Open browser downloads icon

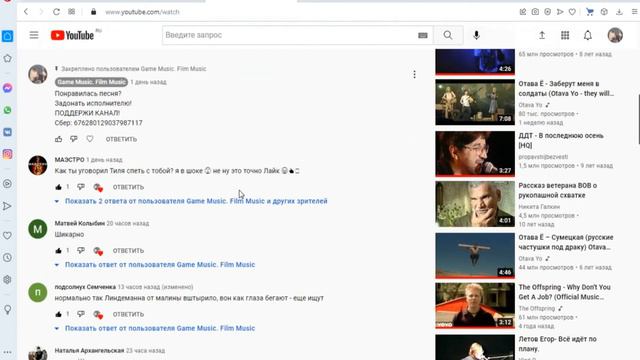coord(619,12)
